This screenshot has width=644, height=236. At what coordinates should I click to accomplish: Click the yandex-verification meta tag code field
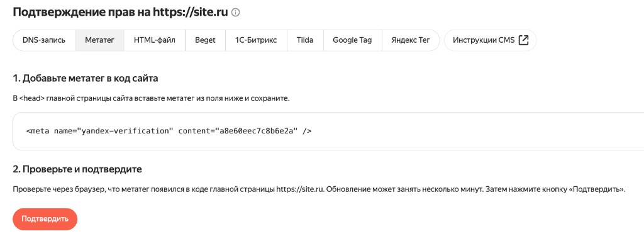(328, 131)
